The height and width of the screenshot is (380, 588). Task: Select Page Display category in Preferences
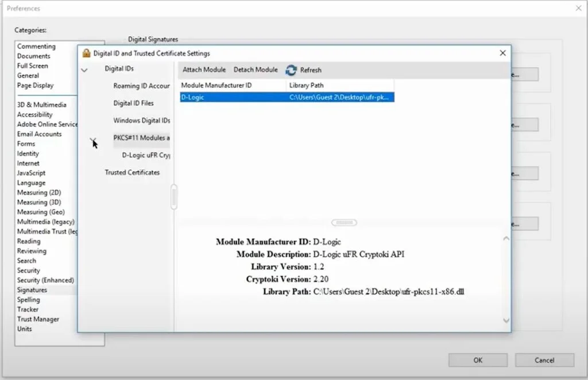coord(35,86)
